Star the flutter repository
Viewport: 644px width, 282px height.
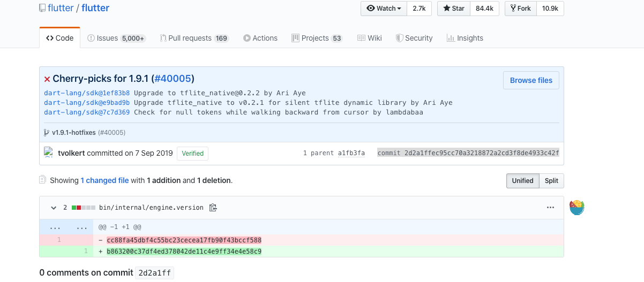coord(453,9)
